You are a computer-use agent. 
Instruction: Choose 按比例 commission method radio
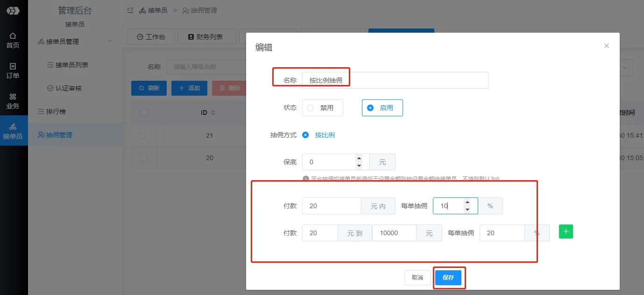pyautogui.click(x=306, y=135)
